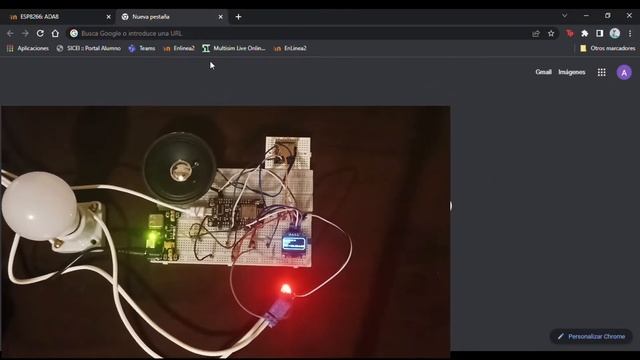Open the Google apps grid
This screenshot has width=640, height=360.
click(602, 72)
